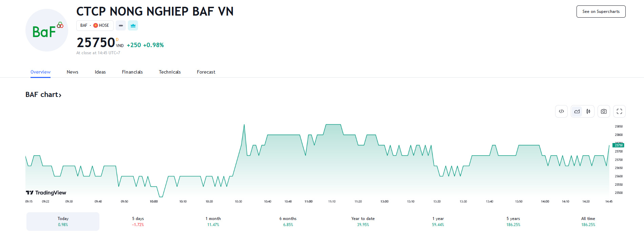Open chart in fullscreen mode
This screenshot has height=241, width=644.
(619, 112)
